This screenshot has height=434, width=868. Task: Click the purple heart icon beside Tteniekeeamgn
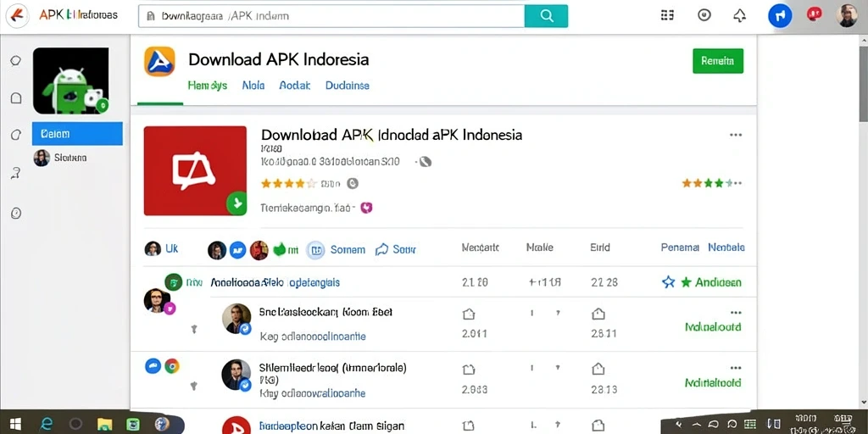366,209
